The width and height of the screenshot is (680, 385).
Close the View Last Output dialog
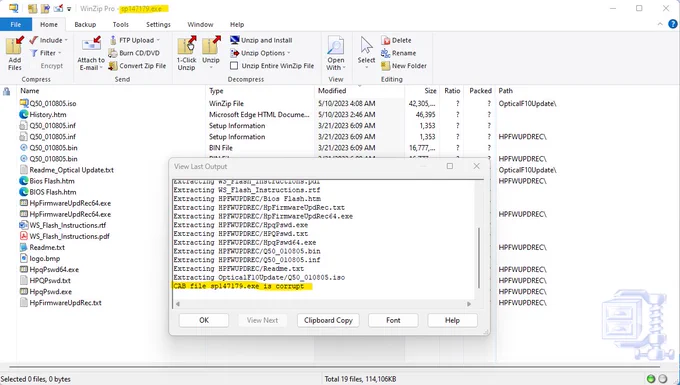pos(477,166)
